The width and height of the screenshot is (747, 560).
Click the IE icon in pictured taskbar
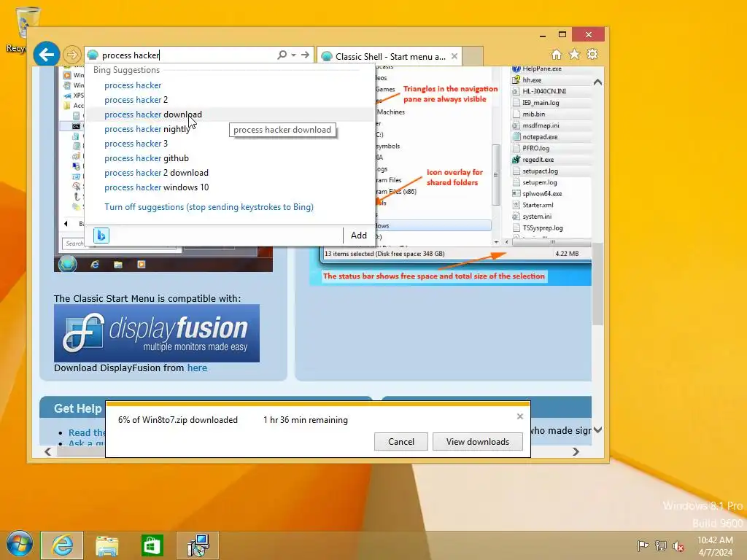tap(95, 264)
